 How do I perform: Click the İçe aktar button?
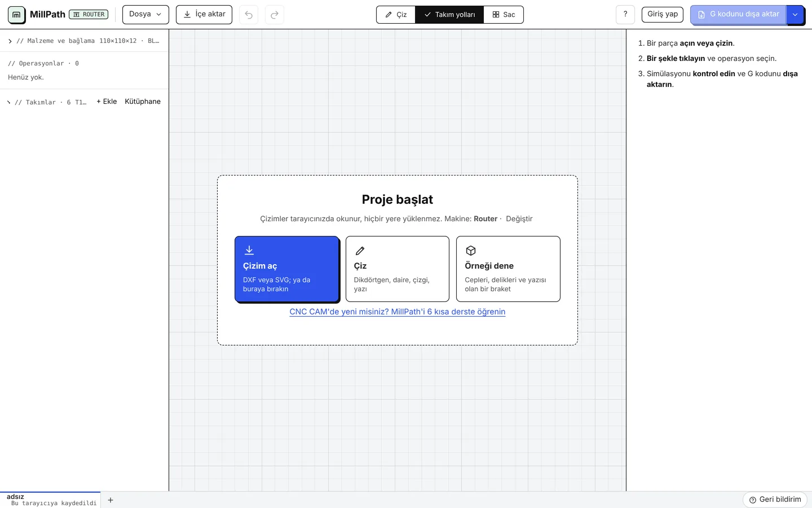click(204, 15)
